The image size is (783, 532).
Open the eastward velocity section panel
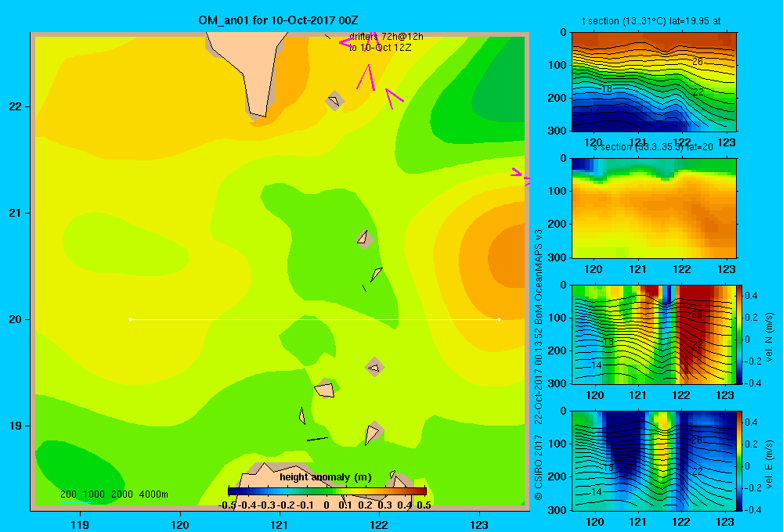654,460
